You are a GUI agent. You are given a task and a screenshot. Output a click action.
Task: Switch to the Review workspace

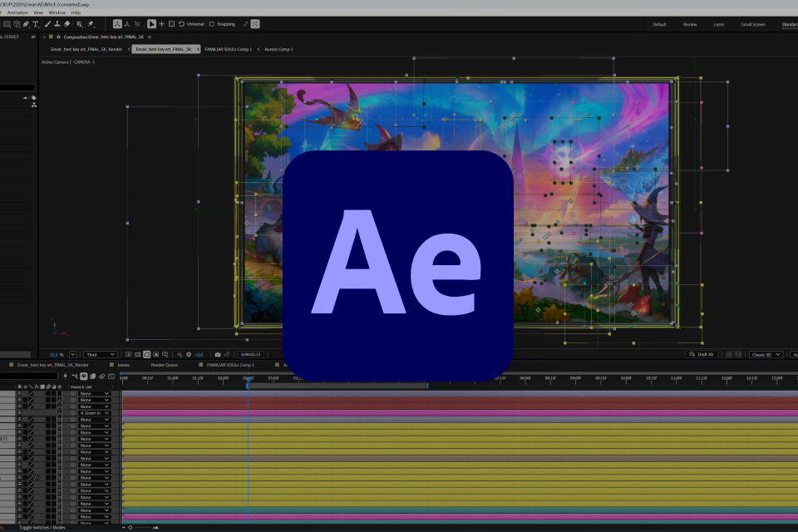pos(690,24)
